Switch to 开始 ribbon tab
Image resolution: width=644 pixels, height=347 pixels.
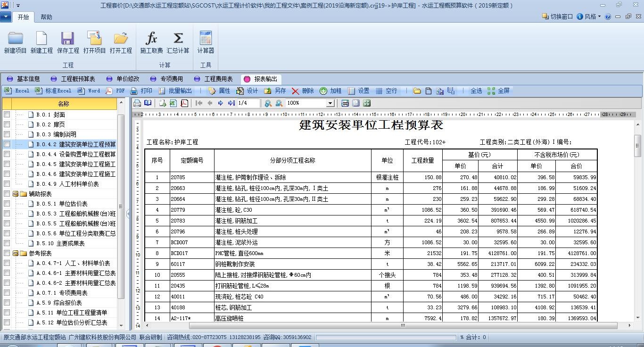23,17
